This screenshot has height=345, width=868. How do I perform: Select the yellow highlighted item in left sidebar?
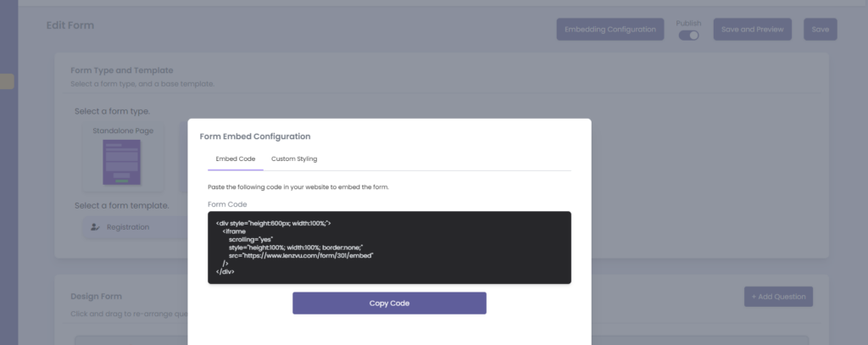tap(7, 81)
